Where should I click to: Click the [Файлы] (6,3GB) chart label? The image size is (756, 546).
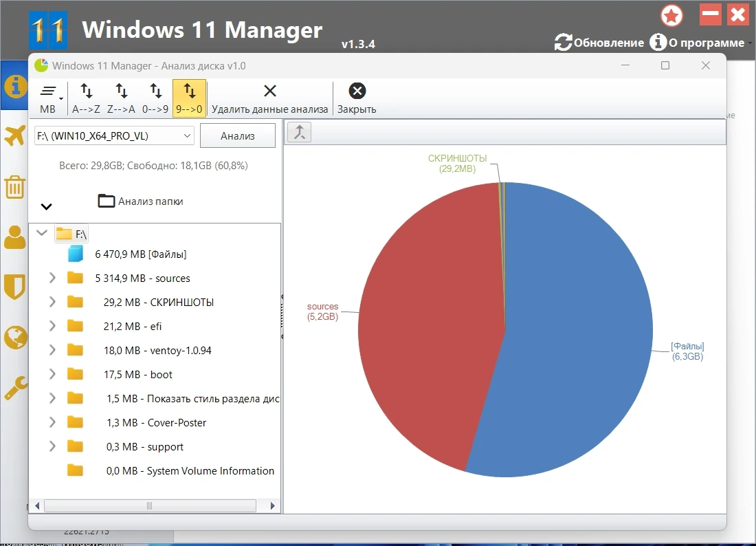(687, 351)
